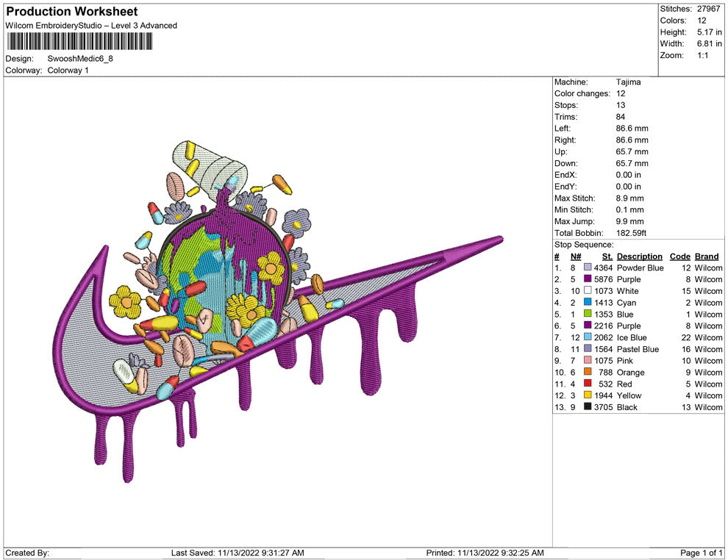
Task: Click the Pastel Blue 1564 swatch
Action: (588, 348)
